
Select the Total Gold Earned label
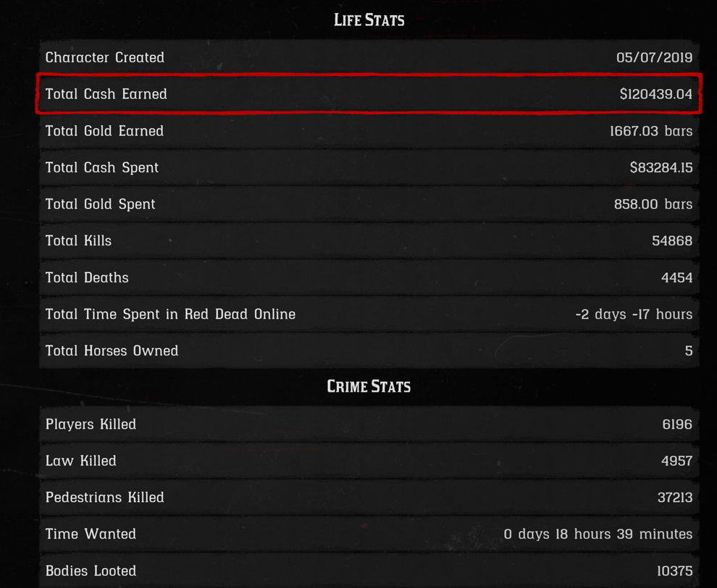(x=104, y=131)
